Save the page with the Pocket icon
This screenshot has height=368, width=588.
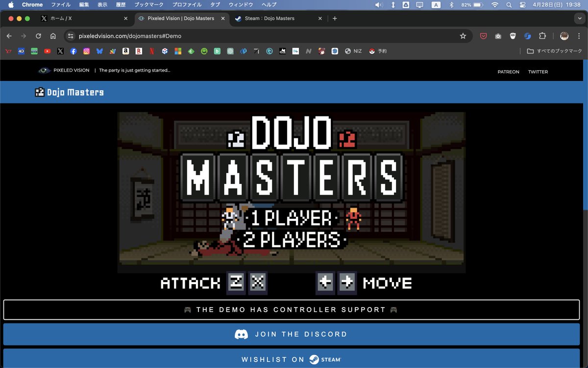tap(484, 35)
